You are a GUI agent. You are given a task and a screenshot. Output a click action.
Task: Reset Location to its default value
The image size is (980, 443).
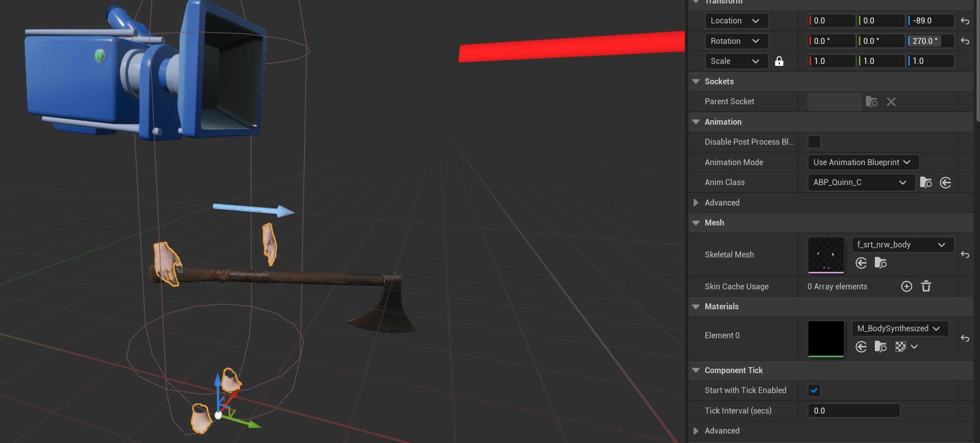tap(965, 21)
